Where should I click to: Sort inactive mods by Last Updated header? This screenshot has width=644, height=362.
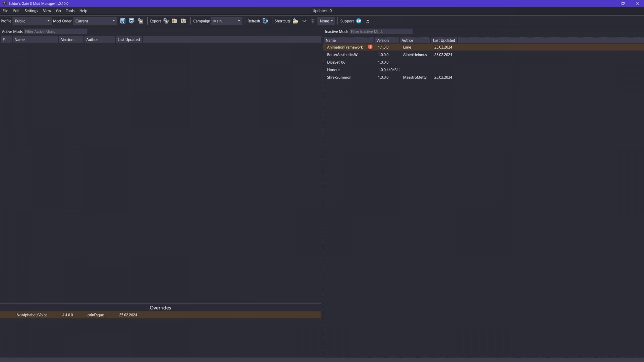(444, 40)
